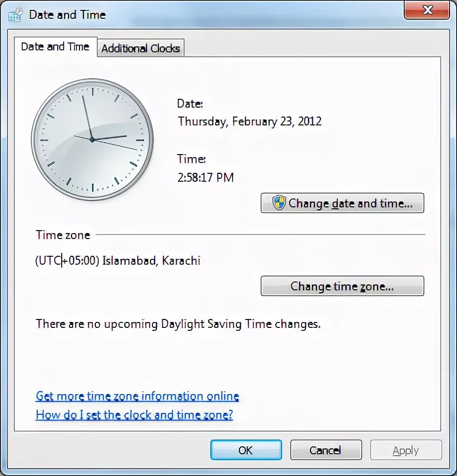Close the Date and Time dialog

[427, 10]
